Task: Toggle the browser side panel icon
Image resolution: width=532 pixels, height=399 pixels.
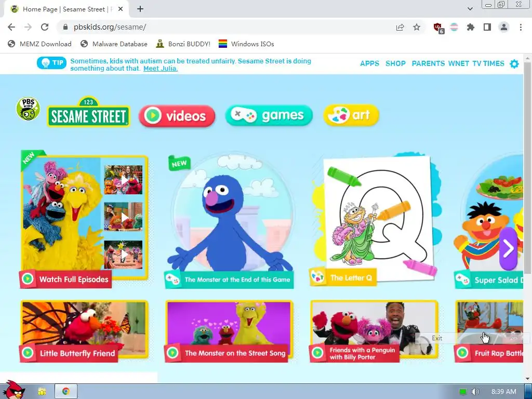Action: coord(487,27)
